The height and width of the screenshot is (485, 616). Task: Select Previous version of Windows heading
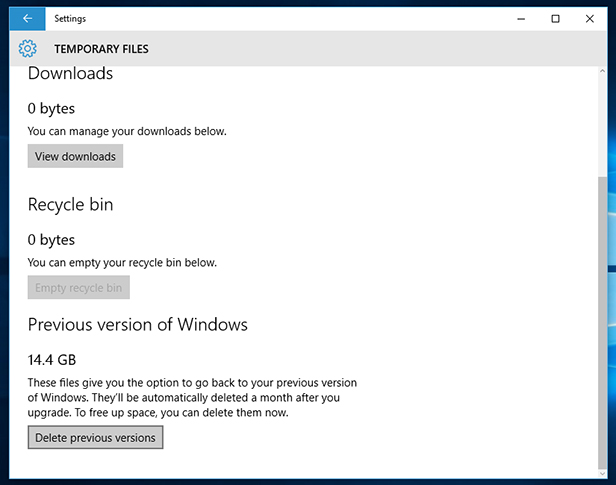point(138,325)
